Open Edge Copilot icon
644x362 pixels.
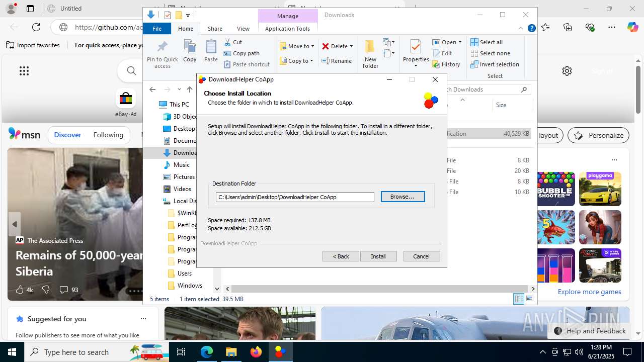632,27
